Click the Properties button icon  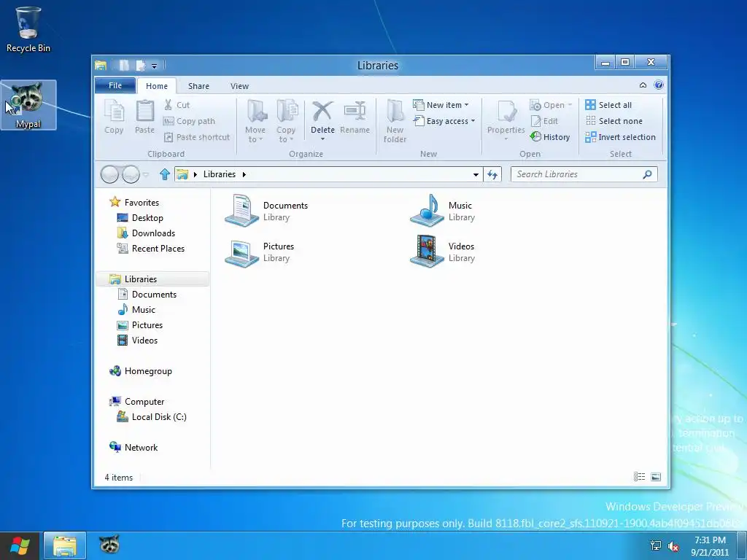pyautogui.click(x=506, y=112)
